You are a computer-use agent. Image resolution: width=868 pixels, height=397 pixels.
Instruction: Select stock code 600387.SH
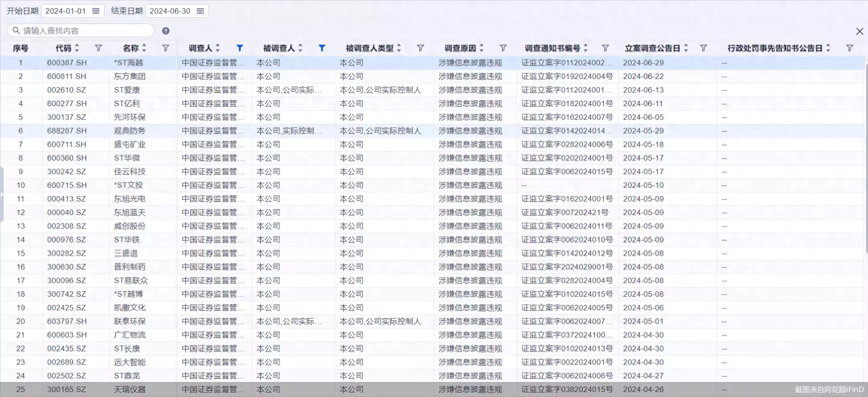point(67,63)
